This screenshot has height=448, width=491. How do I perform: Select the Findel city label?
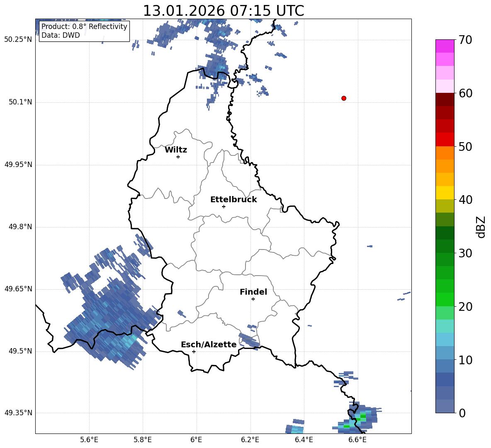click(x=253, y=292)
